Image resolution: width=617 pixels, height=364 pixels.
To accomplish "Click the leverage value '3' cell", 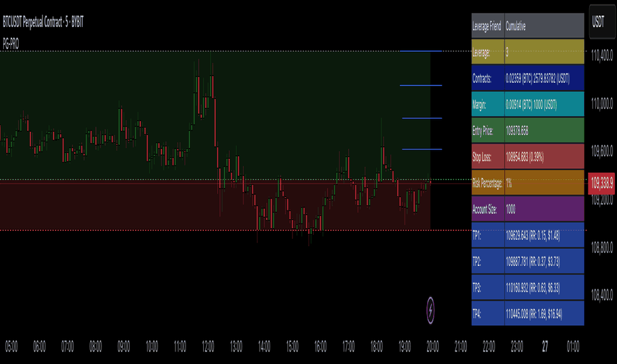I will coord(544,52).
